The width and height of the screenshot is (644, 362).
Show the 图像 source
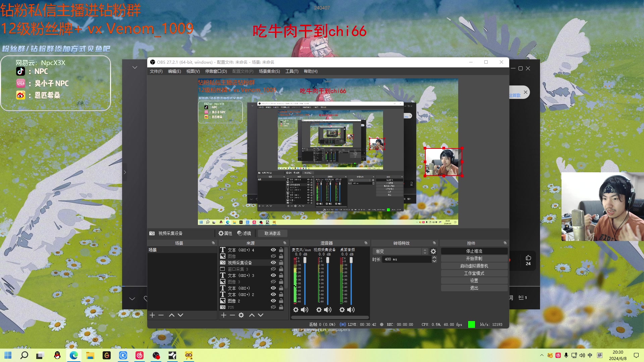click(273, 256)
